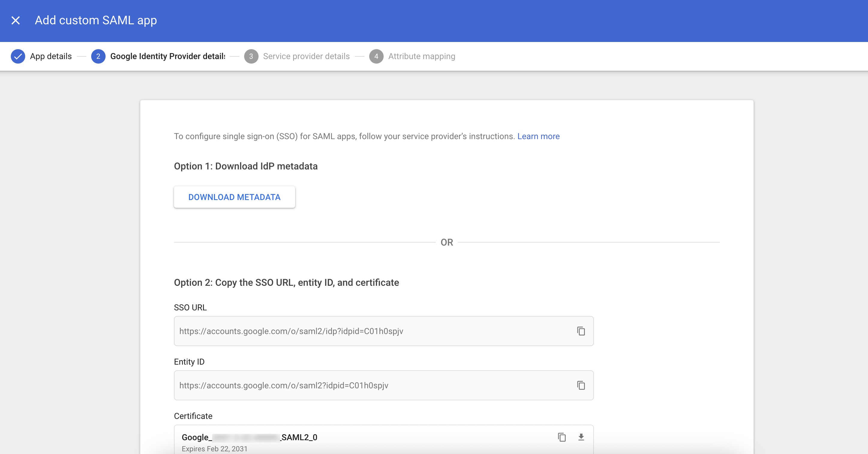
Task: Open Service provider details step
Action: tap(306, 56)
